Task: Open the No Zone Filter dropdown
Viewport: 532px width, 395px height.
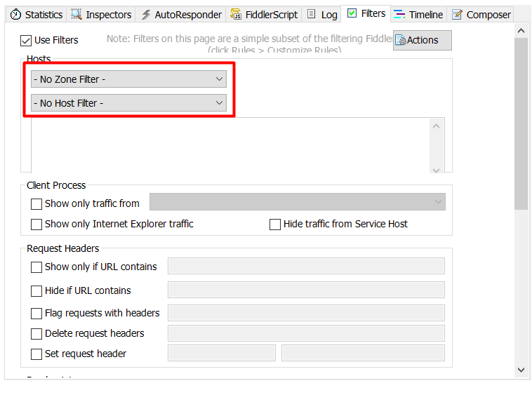Action: [x=128, y=79]
